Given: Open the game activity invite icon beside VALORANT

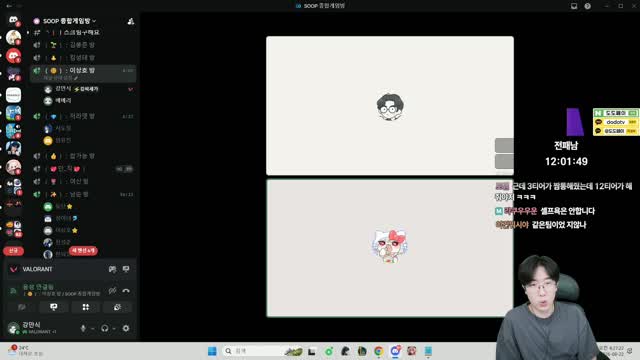Looking at the screenshot, I should click(x=113, y=269).
